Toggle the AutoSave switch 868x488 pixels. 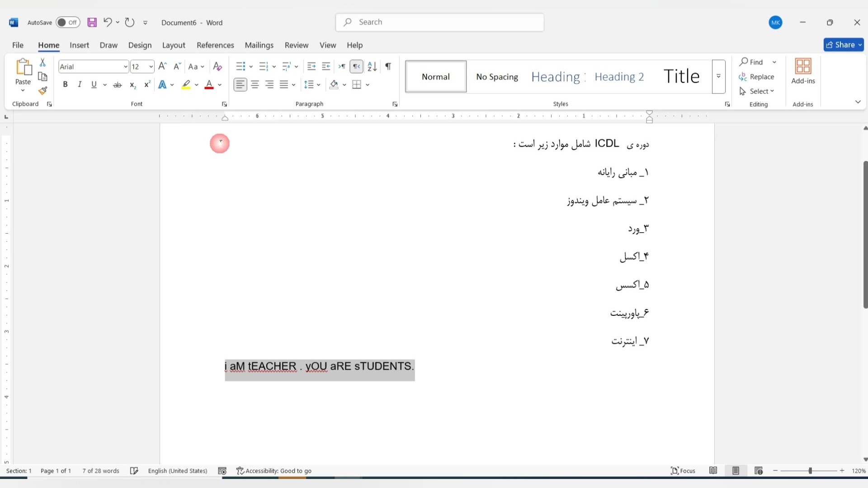click(x=68, y=23)
